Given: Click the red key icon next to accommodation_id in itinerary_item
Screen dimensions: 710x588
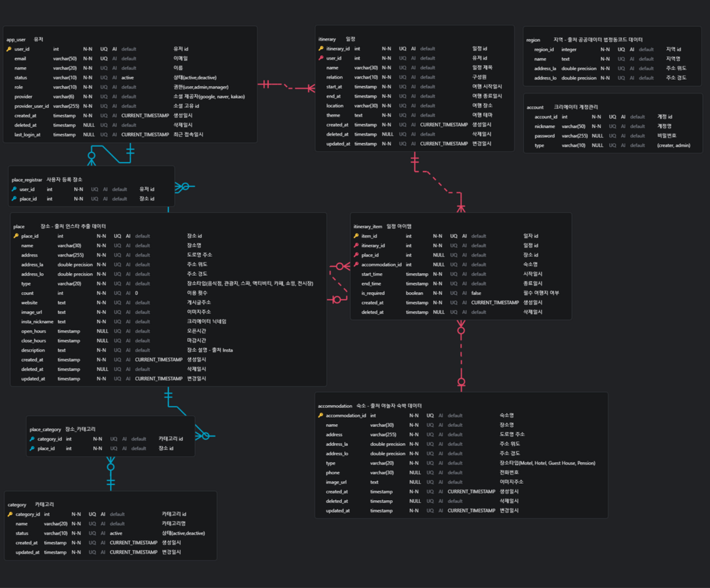Looking at the screenshot, I should [x=356, y=265].
